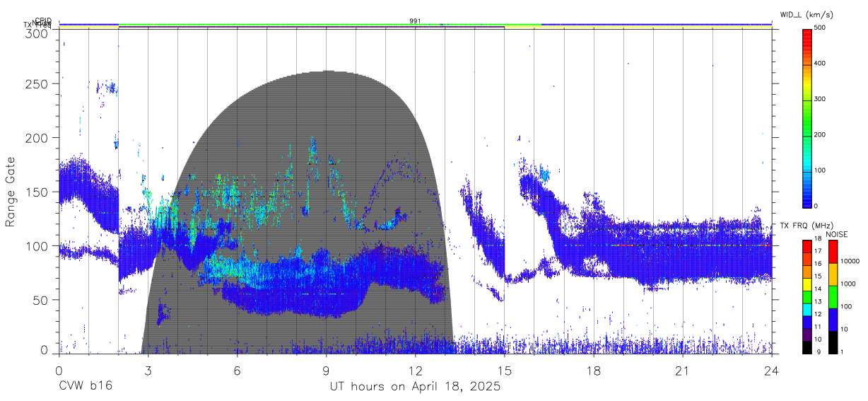Select the orange 15–16 MHz TX FRQ swatch
This screenshot has height=401, width=868.
click(x=807, y=272)
